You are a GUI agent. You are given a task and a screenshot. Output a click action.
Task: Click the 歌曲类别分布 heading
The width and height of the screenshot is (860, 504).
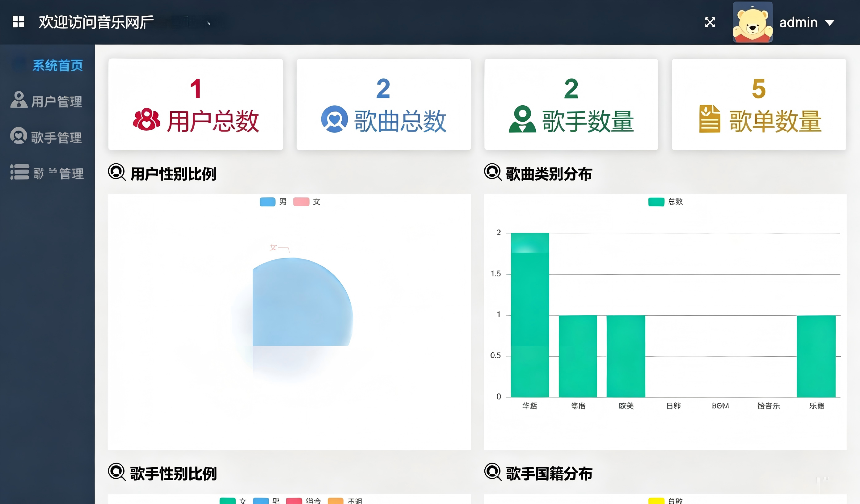(x=549, y=174)
